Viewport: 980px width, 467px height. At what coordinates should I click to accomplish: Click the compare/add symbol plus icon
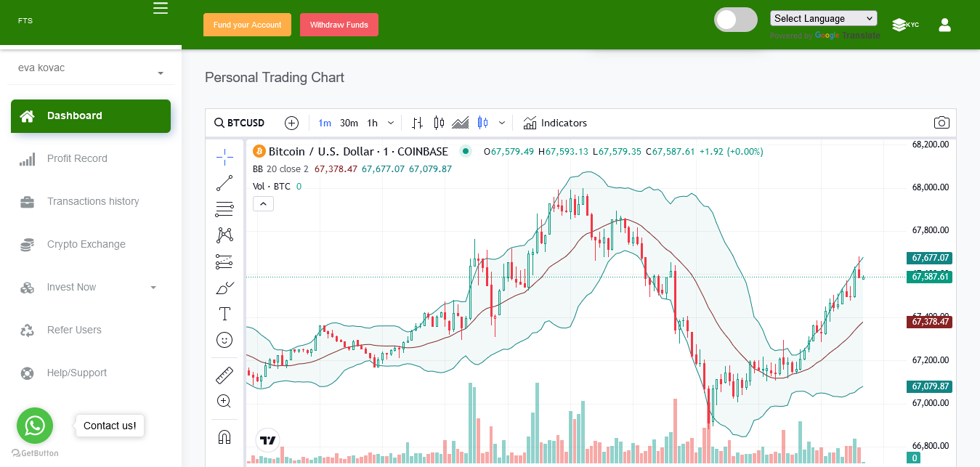coord(291,123)
